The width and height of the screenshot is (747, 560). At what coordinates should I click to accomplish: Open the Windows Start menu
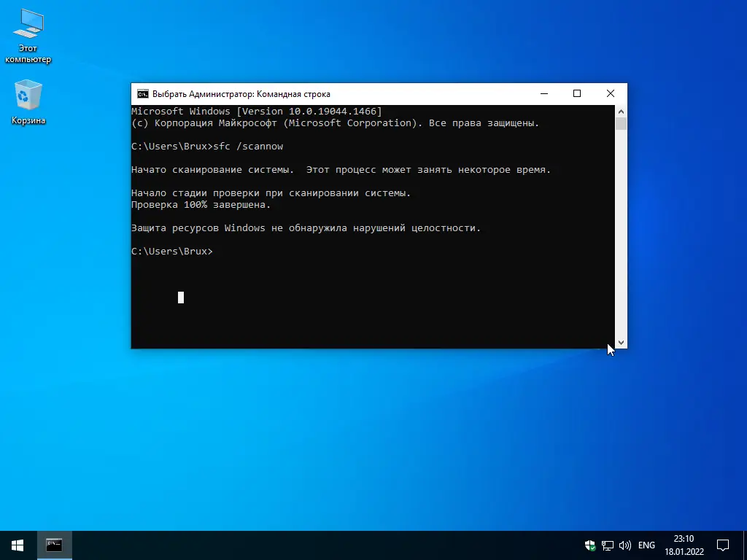pos(18,545)
